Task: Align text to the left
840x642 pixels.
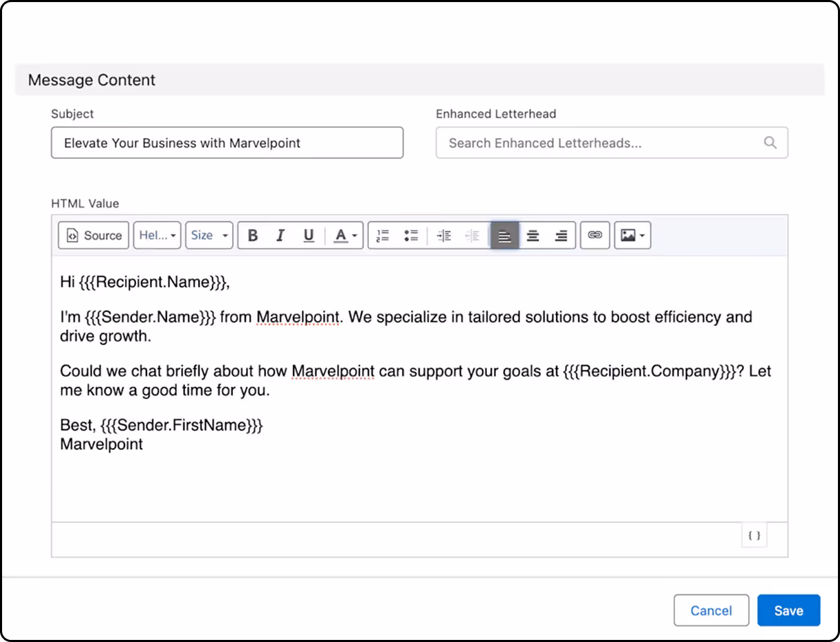Action: click(x=505, y=235)
